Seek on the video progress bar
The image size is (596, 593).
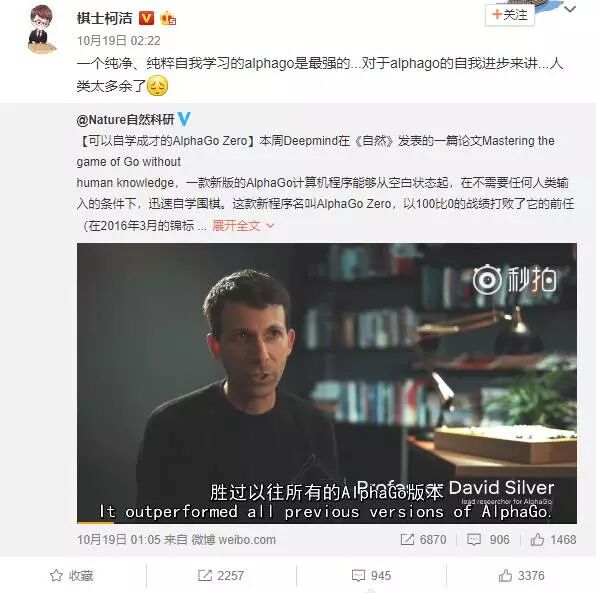coord(327,522)
